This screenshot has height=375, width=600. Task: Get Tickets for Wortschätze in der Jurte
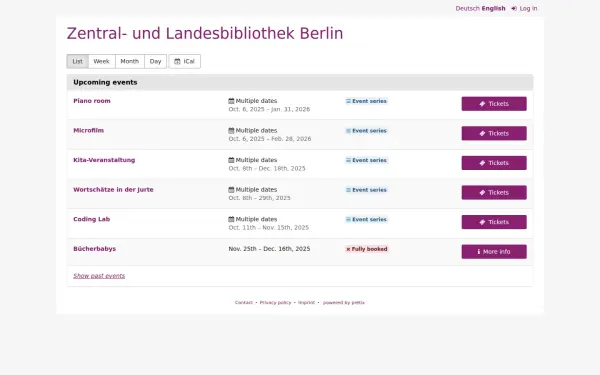(x=494, y=192)
